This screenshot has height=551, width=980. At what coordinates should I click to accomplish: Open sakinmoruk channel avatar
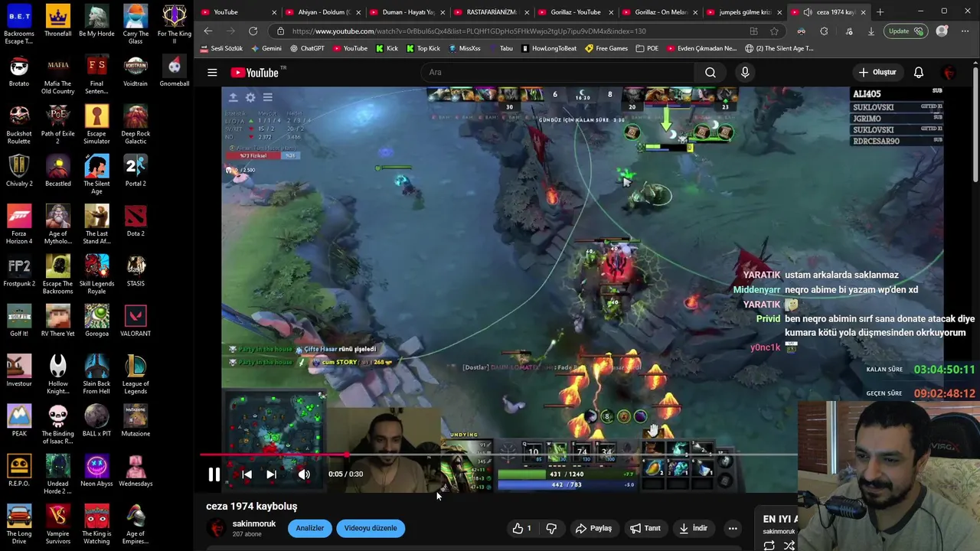click(x=217, y=528)
